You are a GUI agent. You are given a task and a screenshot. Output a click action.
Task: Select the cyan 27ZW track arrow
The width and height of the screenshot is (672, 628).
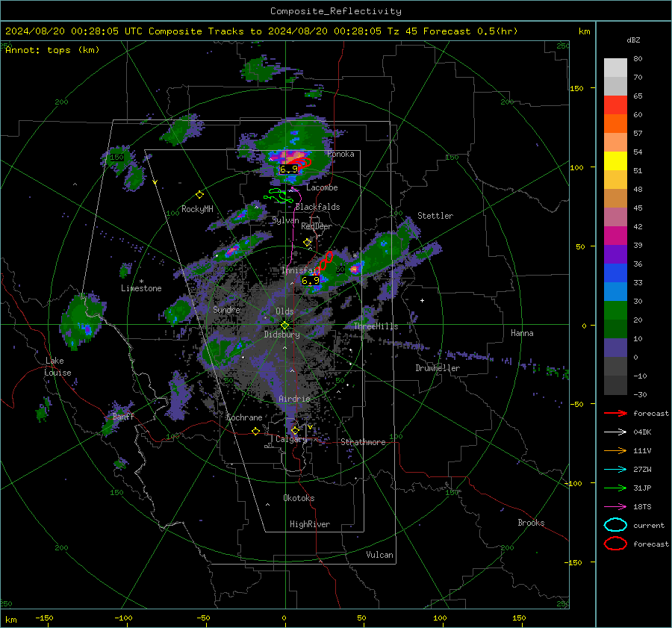[615, 470]
